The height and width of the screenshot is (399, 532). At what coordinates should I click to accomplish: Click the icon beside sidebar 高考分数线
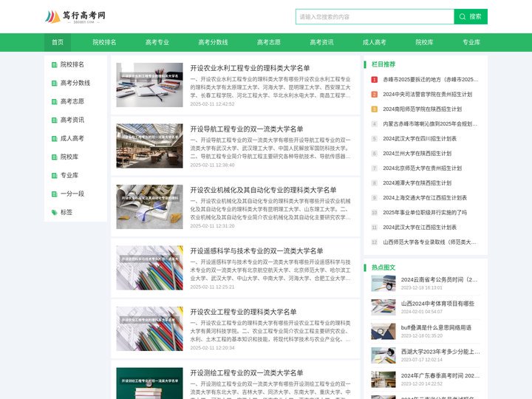point(54,83)
